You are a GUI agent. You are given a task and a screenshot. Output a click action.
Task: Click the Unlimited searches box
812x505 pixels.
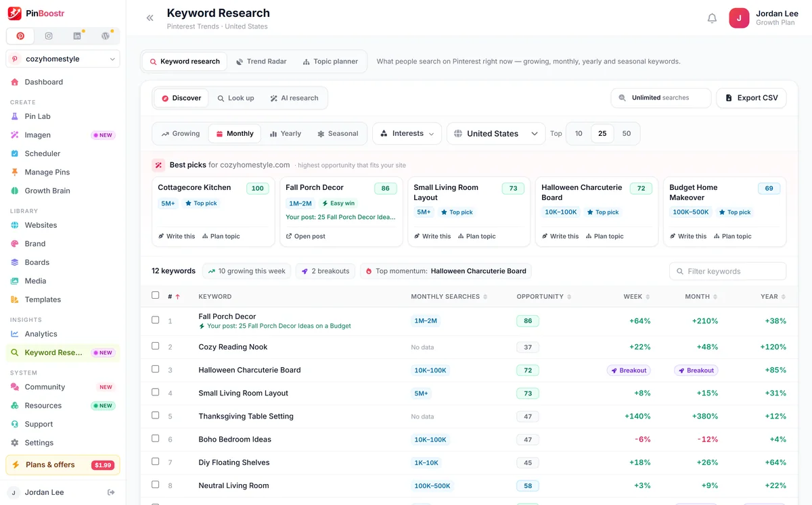tap(660, 98)
